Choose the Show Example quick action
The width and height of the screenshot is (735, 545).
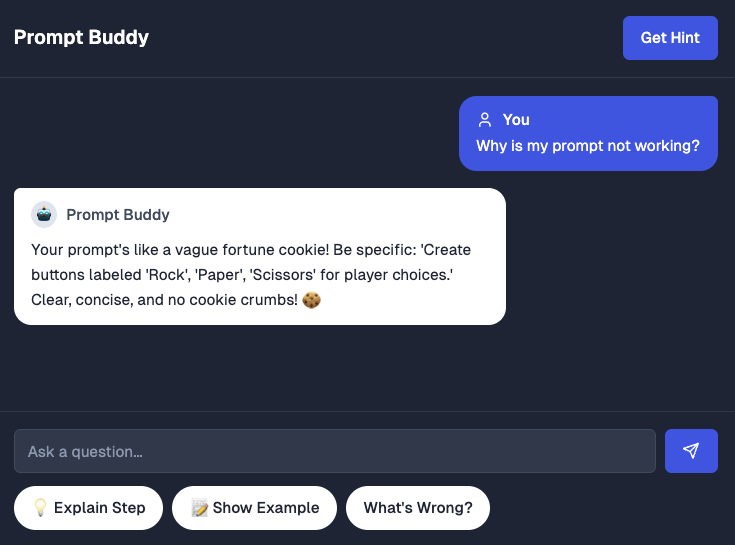[x=255, y=508]
